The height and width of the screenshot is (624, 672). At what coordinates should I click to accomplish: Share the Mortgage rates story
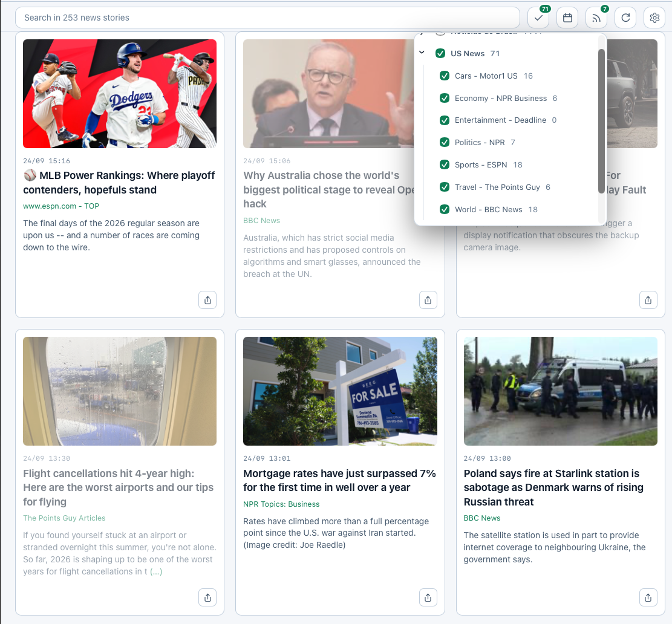(428, 597)
